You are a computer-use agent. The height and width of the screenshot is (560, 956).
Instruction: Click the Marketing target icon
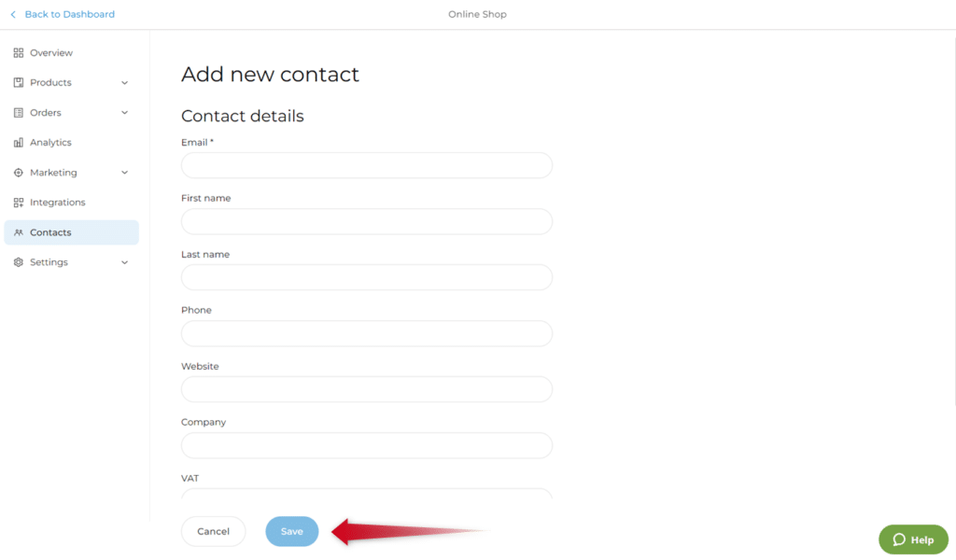point(19,173)
